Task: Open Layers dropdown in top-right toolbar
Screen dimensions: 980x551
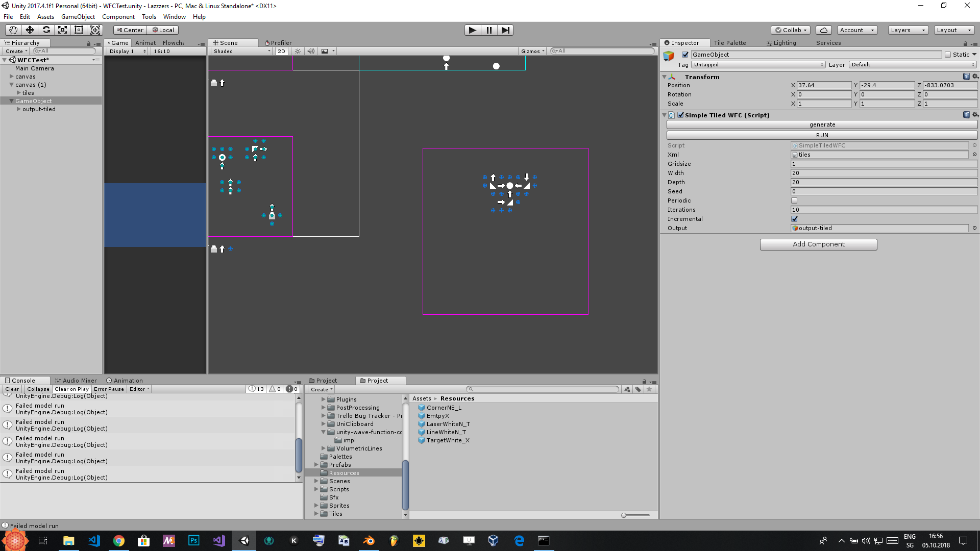Action: click(x=908, y=30)
